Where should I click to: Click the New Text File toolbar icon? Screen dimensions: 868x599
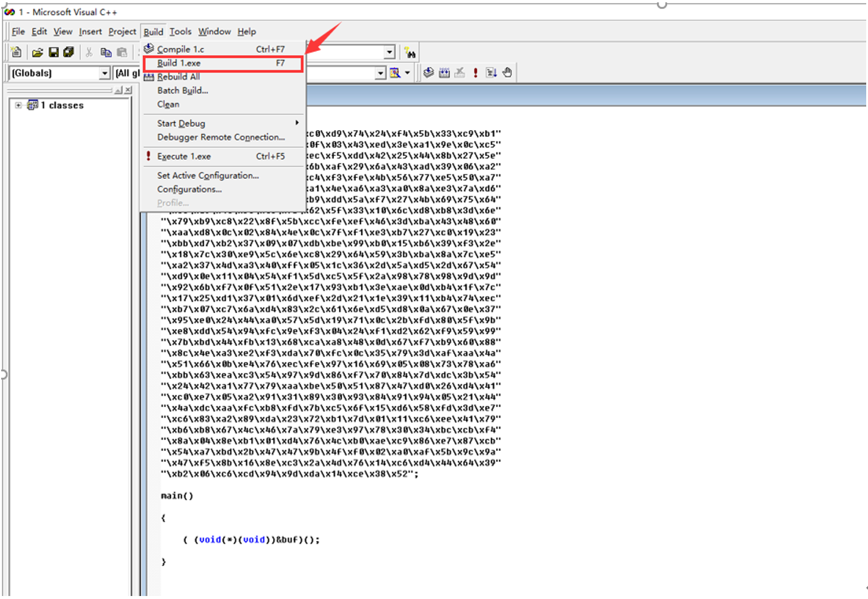(16, 53)
